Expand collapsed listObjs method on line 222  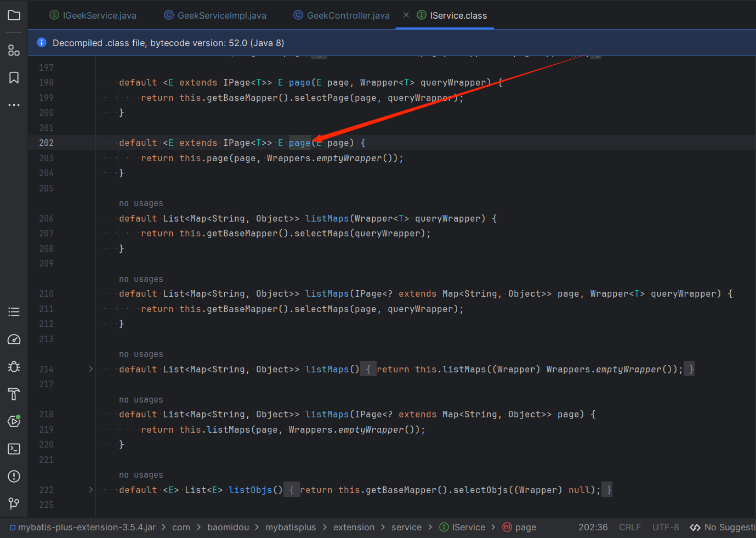(x=91, y=490)
